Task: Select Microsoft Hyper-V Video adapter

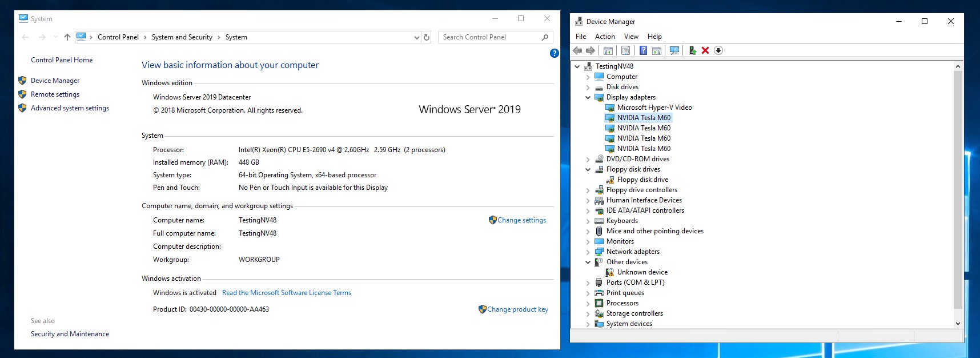Action: 654,108
